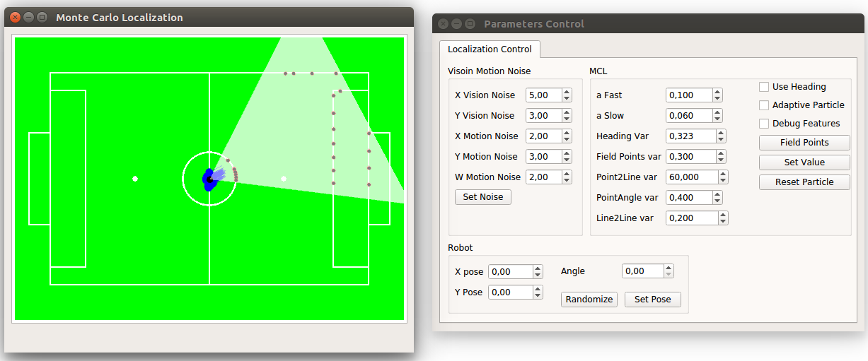Decrease Point2Line var with down arrow

723,180
